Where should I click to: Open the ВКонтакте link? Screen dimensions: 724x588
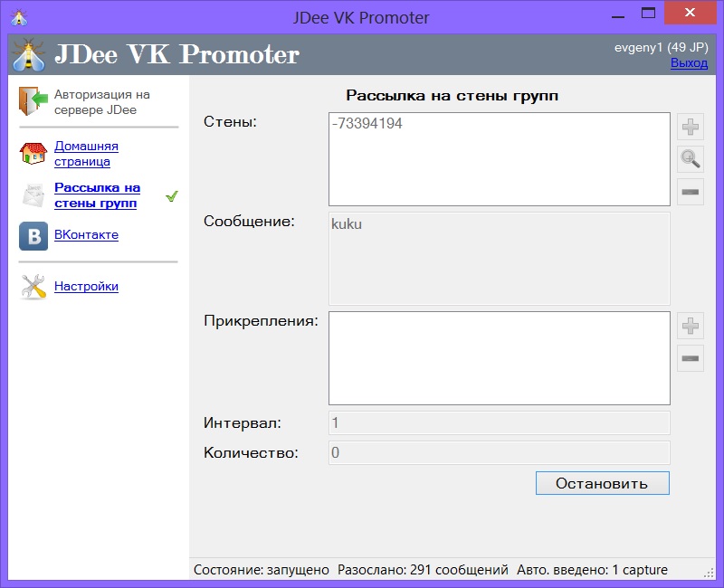86,235
